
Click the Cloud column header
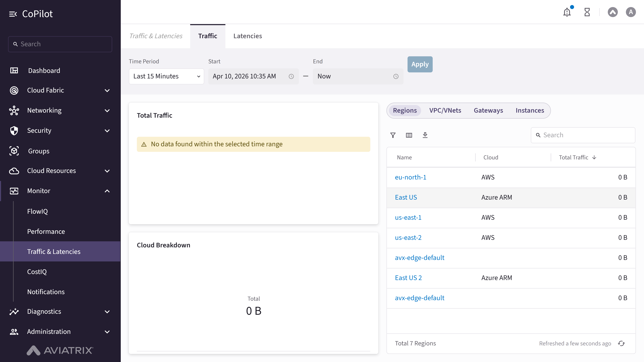[491, 157]
